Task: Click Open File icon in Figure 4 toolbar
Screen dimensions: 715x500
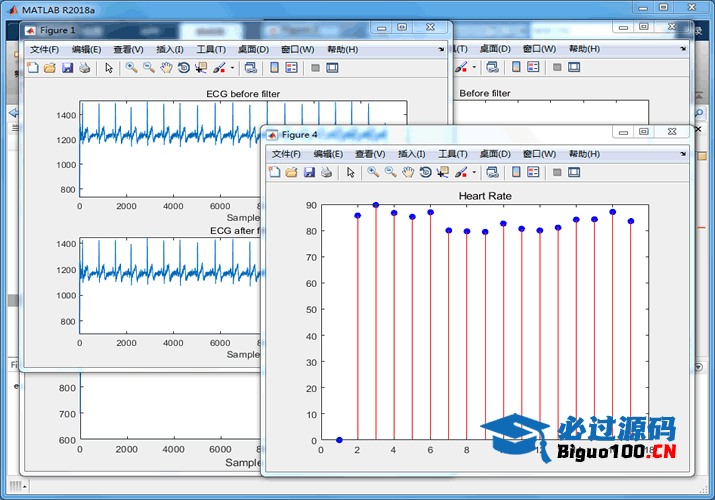Action: (x=291, y=172)
